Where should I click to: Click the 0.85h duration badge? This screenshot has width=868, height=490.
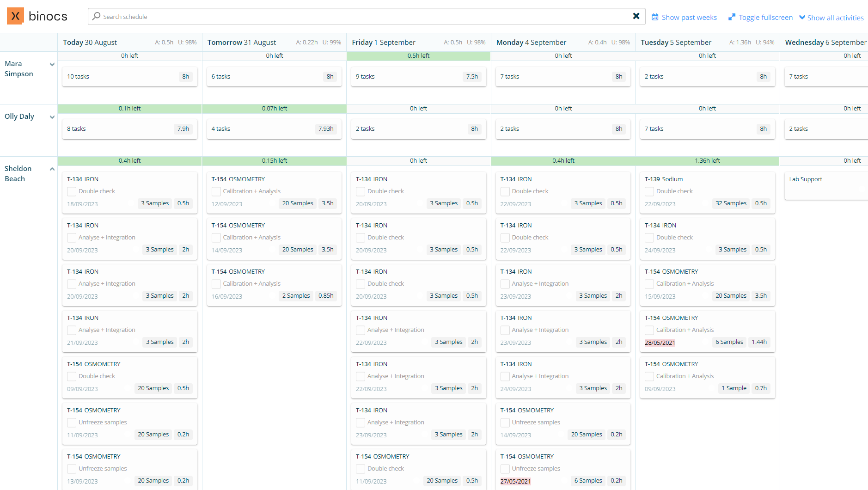point(326,296)
